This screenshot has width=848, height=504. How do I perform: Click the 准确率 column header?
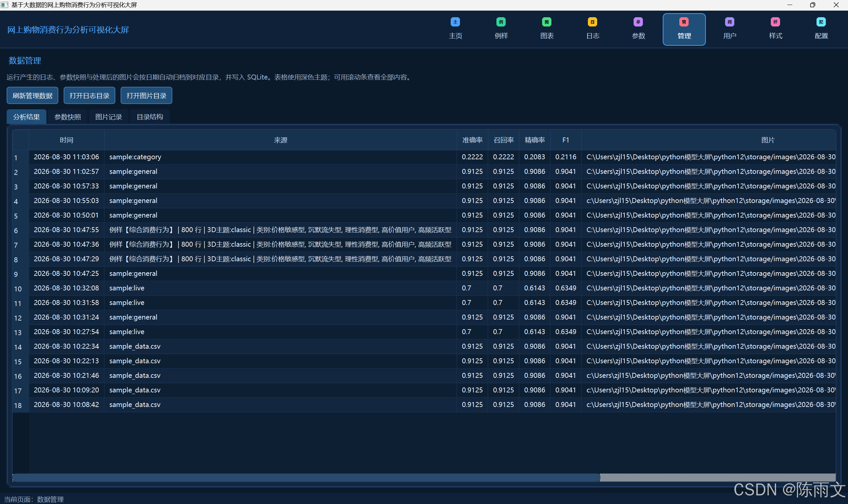(x=472, y=140)
